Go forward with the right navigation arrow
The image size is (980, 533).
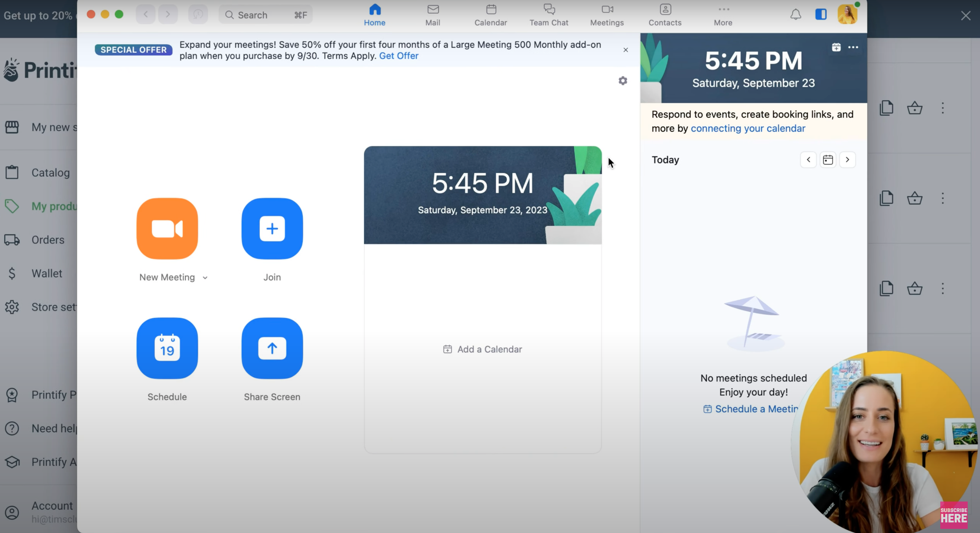[168, 15]
